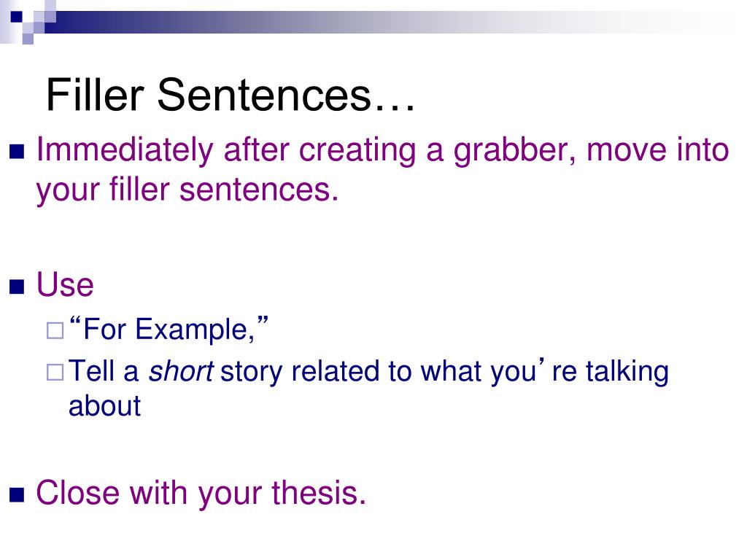Click the dark blue square in corner decoration
The height and width of the screenshot is (560, 747).
(16, 17)
